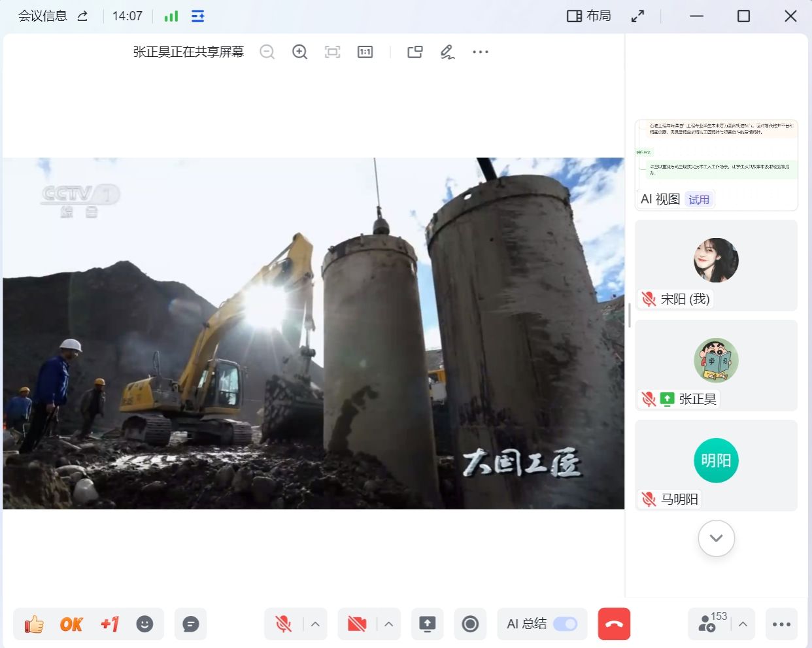This screenshot has height=648, width=812.
Task: Select the AI 视图 thumbnail
Action: 716,165
